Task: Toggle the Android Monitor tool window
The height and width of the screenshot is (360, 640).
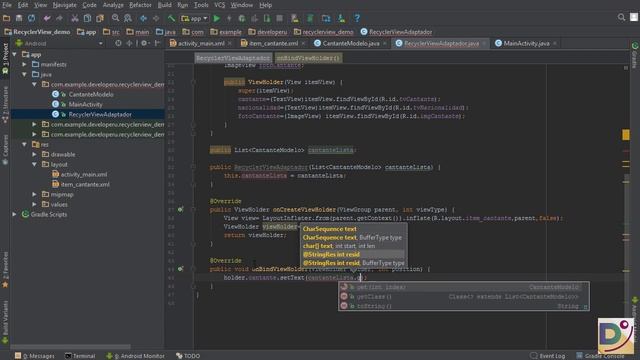Action: tap(135, 356)
